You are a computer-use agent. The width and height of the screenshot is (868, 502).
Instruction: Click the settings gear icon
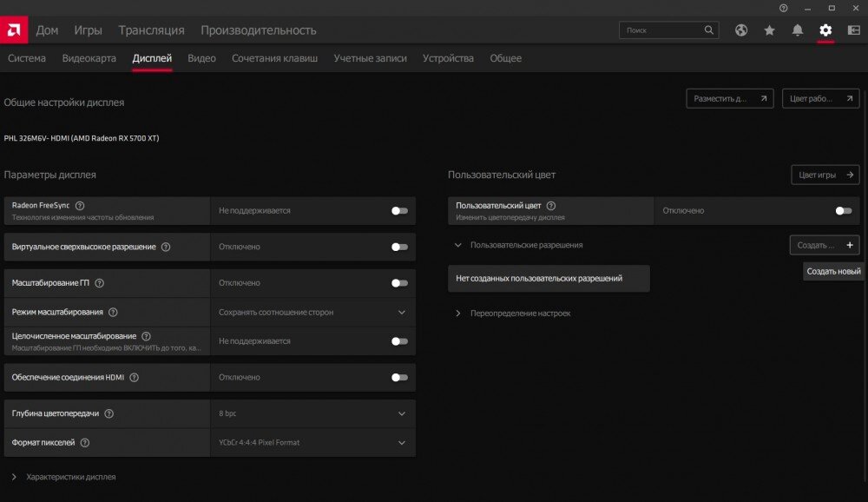[825, 30]
